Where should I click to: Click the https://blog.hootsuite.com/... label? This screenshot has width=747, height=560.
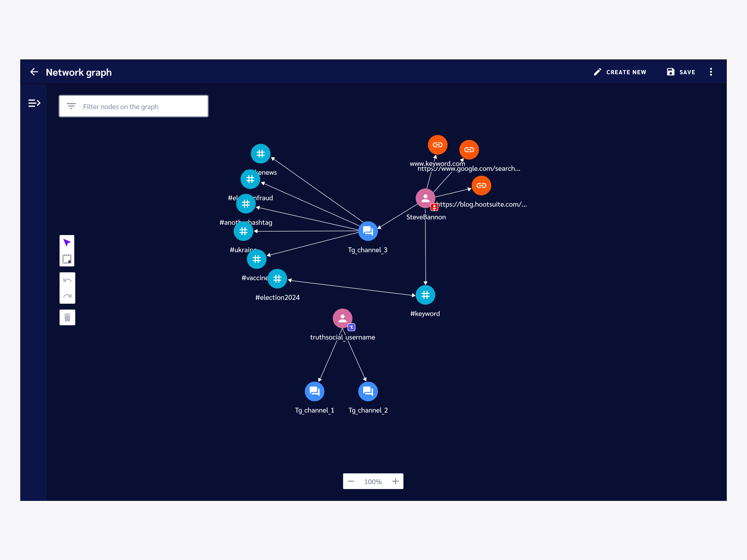482,204
